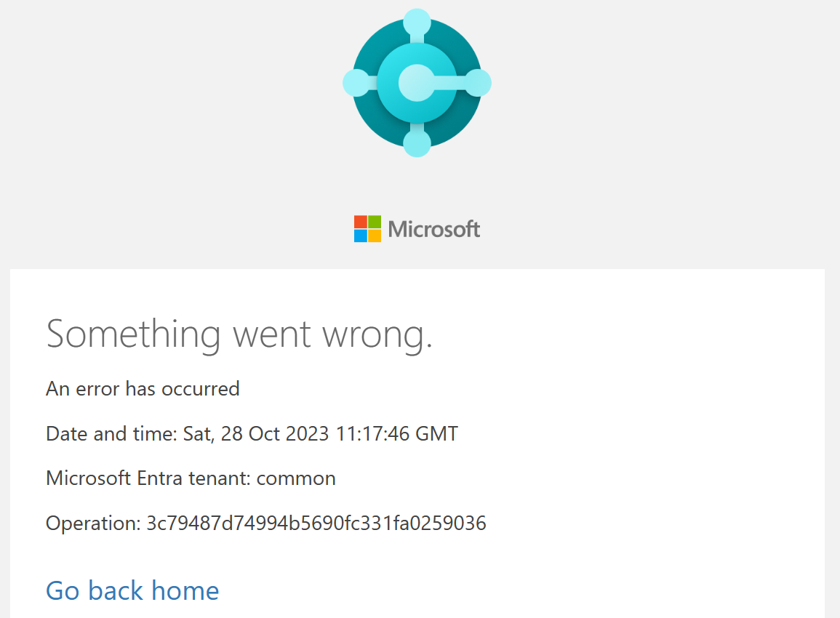Click the An error has occurred message
The image size is (840, 618).
pyautogui.click(x=143, y=389)
